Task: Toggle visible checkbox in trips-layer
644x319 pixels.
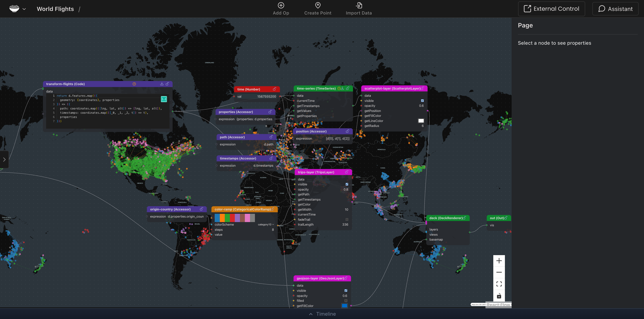Action: point(347,184)
